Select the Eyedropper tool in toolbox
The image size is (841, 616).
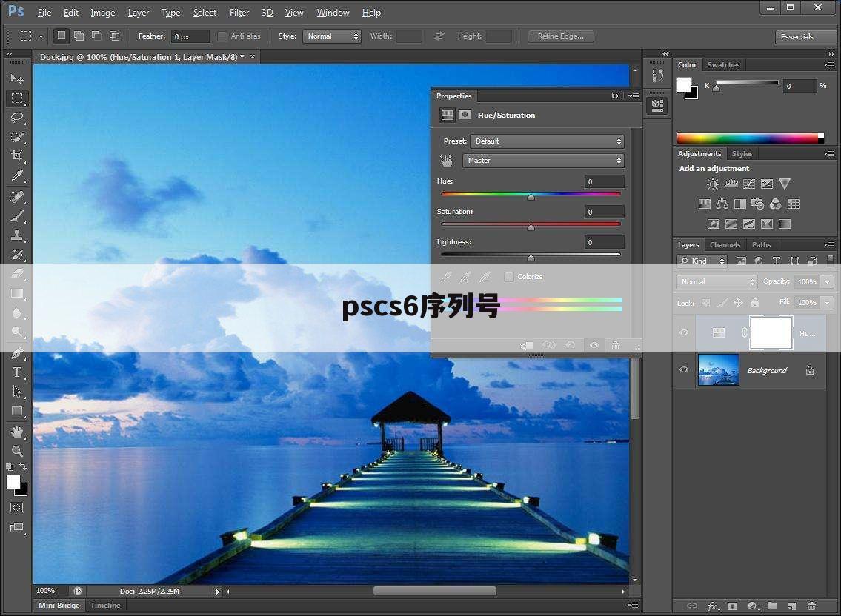17,175
